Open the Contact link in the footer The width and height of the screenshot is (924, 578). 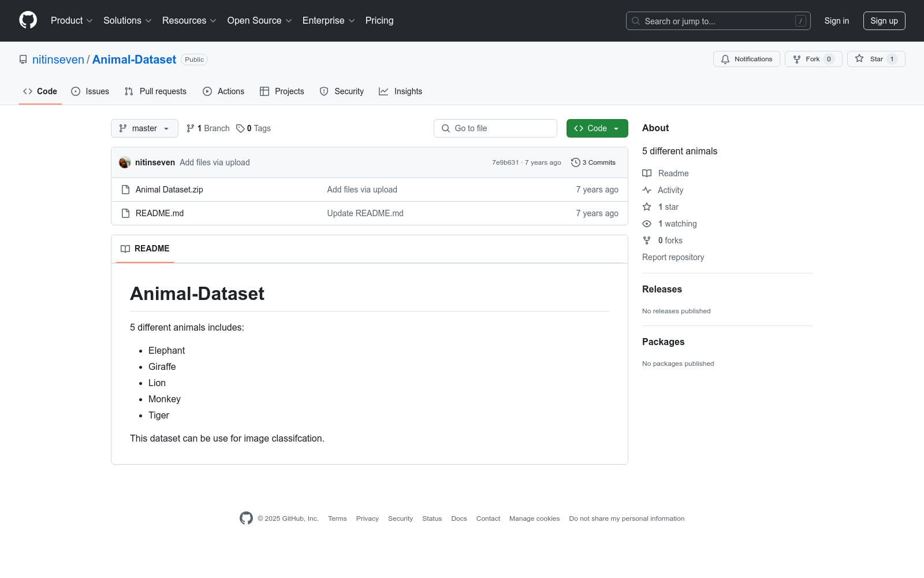[488, 518]
